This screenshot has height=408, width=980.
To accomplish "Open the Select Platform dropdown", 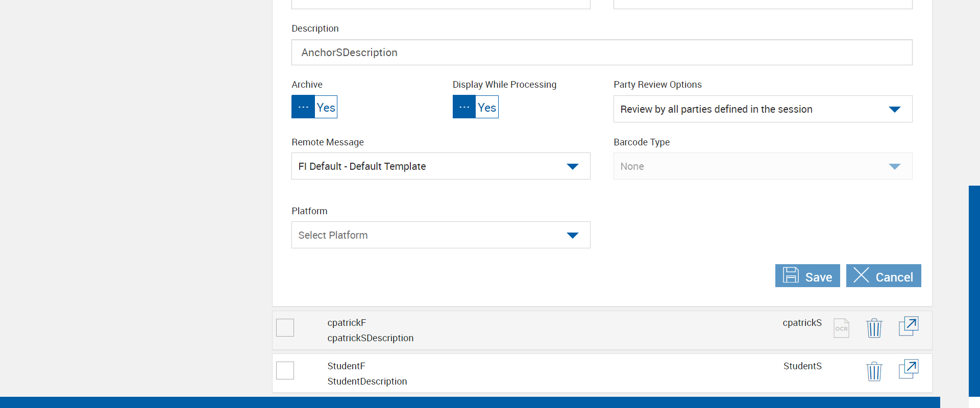I will click(440, 235).
